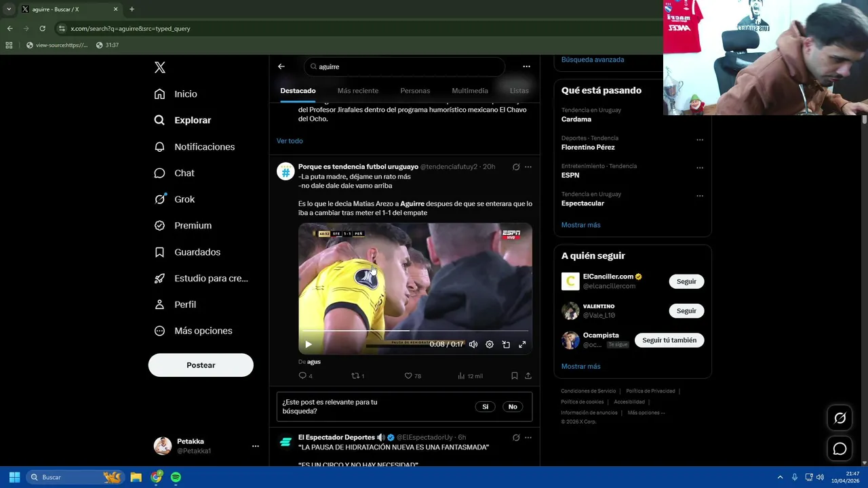Open search settings three-dot menu
Image resolution: width=868 pixels, height=488 pixels.
pos(526,66)
